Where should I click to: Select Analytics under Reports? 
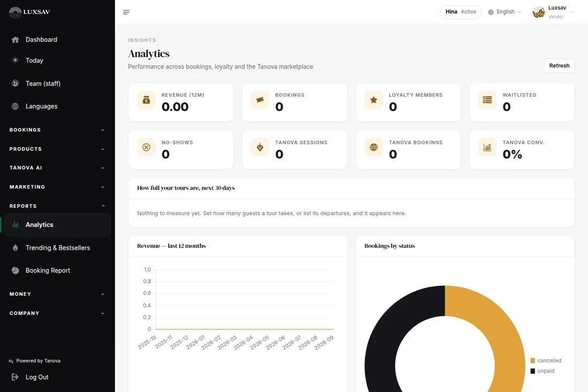[x=57, y=225]
